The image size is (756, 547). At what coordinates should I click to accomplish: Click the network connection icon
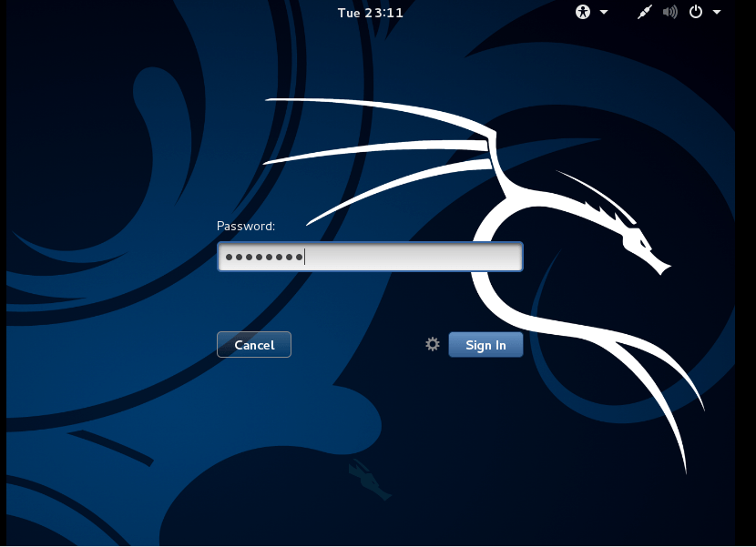(645, 12)
